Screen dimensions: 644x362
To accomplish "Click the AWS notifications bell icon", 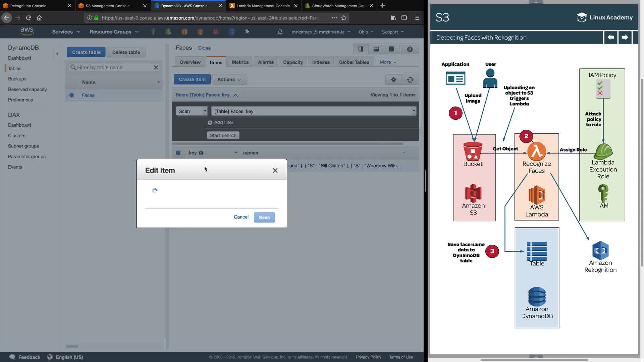I will (x=280, y=32).
